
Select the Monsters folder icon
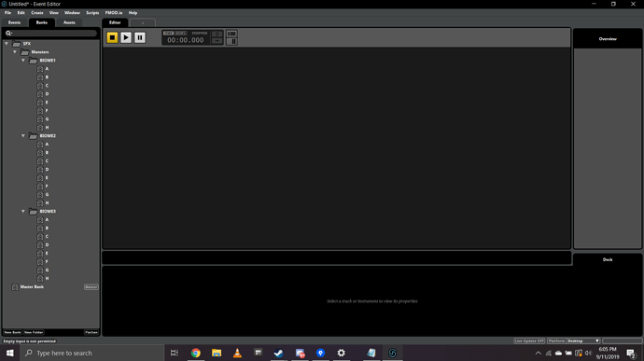[x=24, y=52]
